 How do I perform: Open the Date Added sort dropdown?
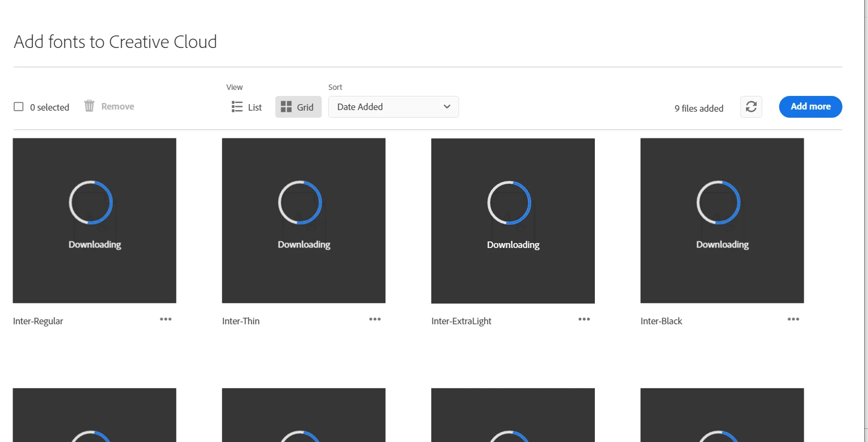click(394, 107)
